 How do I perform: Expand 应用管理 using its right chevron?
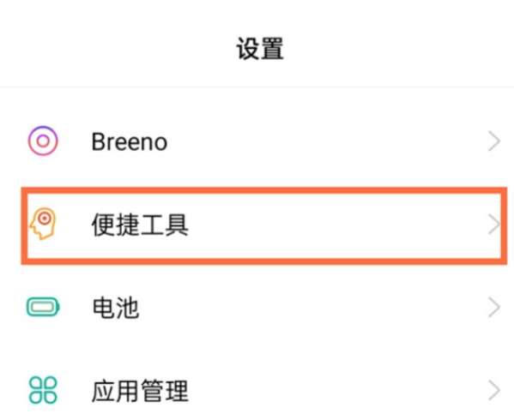[494, 390]
